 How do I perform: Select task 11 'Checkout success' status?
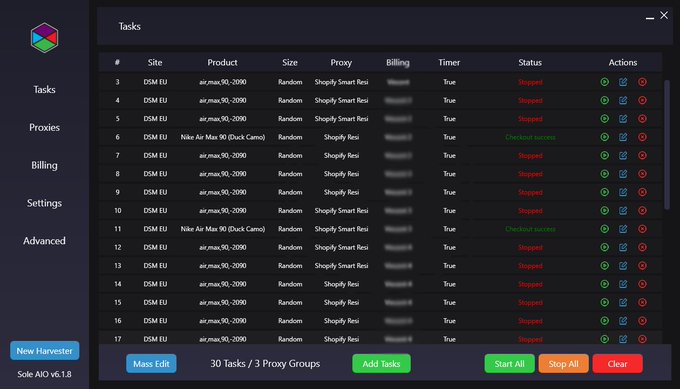530,229
